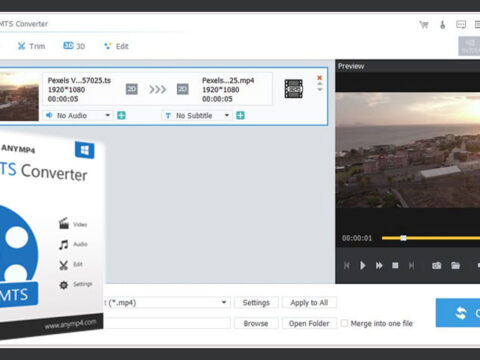Viewport: 480px width, 360px height.
Task: Enable Merge into one file checkbox
Action: click(344, 323)
